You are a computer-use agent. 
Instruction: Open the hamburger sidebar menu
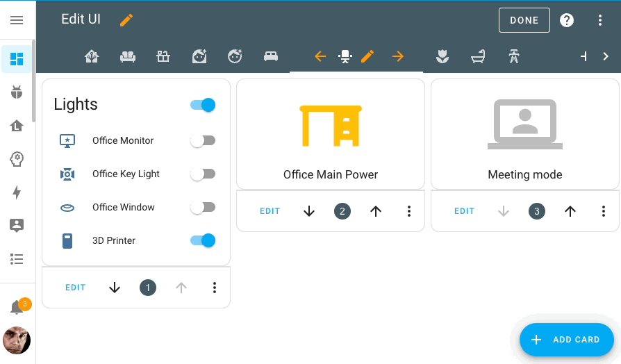pyautogui.click(x=17, y=20)
